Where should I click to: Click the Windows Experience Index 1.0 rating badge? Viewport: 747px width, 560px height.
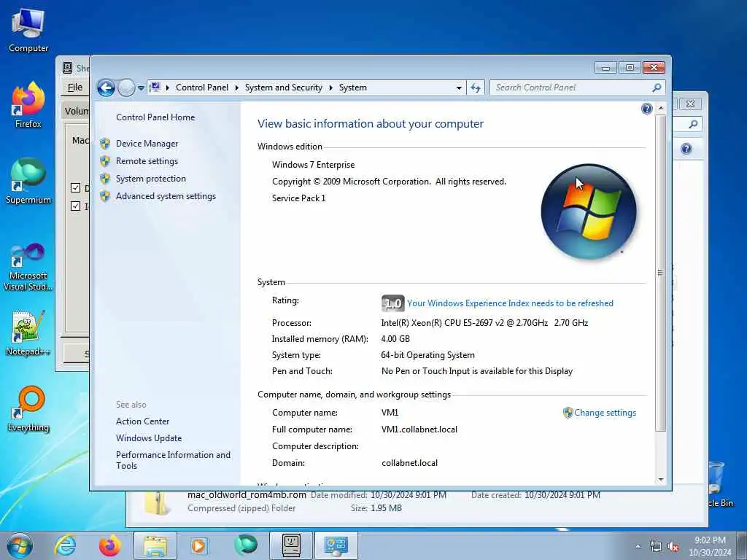coord(392,303)
